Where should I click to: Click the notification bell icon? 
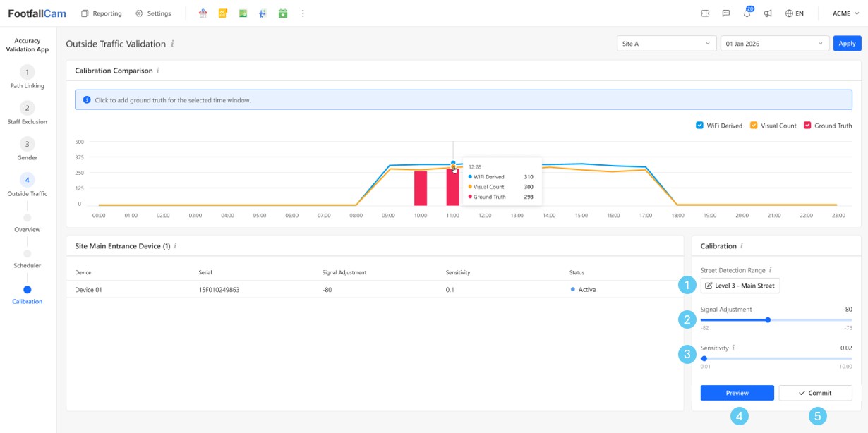pyautogui.click(x=747, y=13)
